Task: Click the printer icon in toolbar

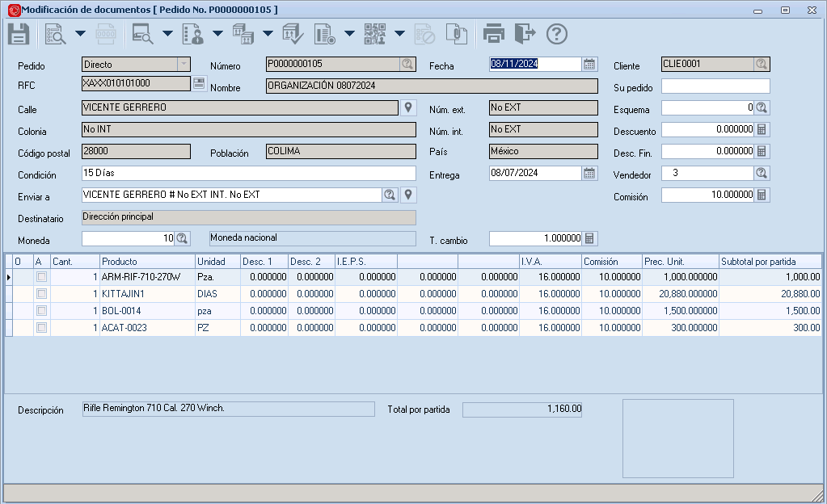Action: coord(493,34)
